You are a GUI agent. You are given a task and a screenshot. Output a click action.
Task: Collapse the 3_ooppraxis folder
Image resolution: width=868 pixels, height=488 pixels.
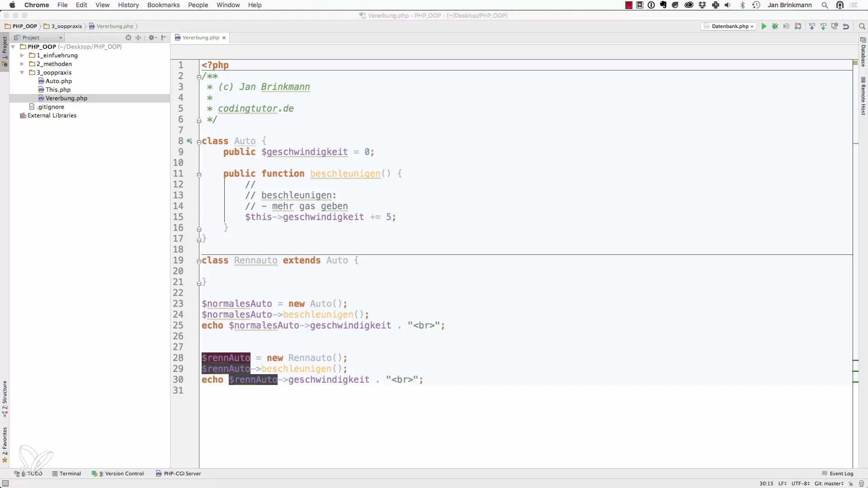tap(22, 72)
